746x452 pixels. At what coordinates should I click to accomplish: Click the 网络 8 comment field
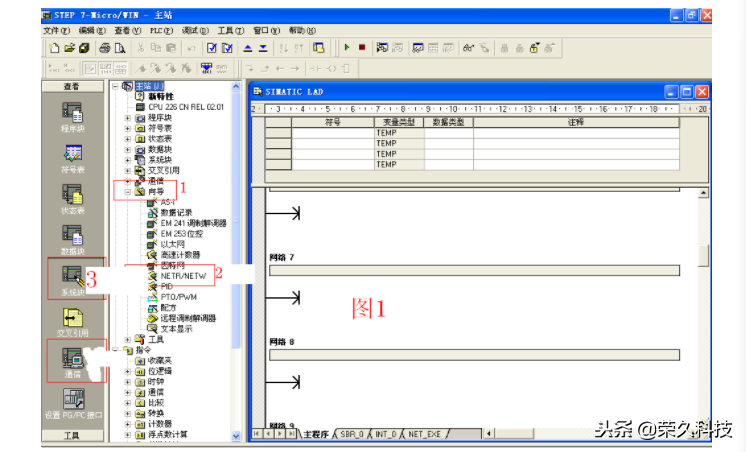474,355
